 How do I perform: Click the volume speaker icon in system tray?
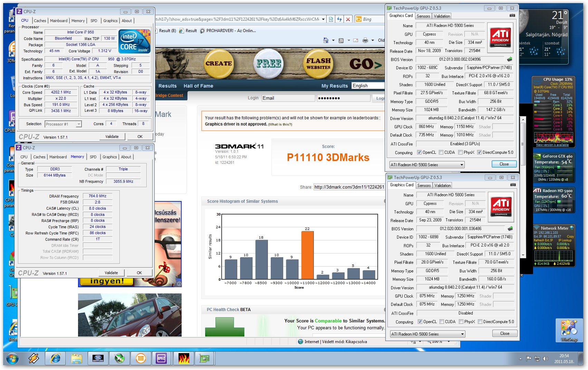tap(545, 359)
